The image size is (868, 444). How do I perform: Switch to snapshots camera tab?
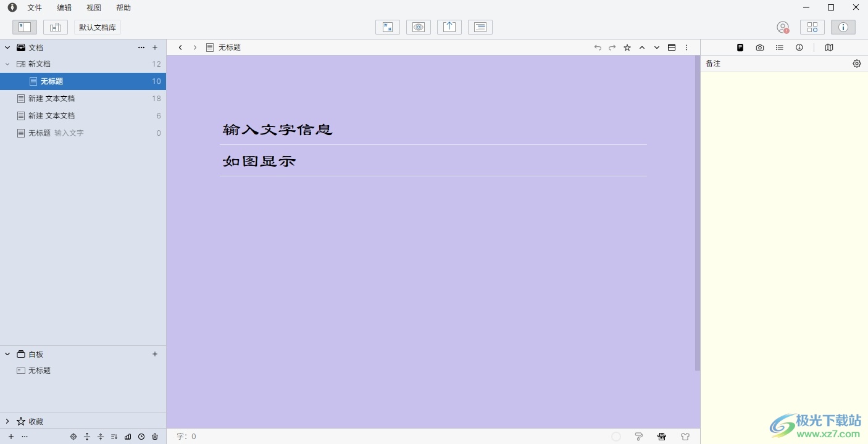tap(760, 47)
